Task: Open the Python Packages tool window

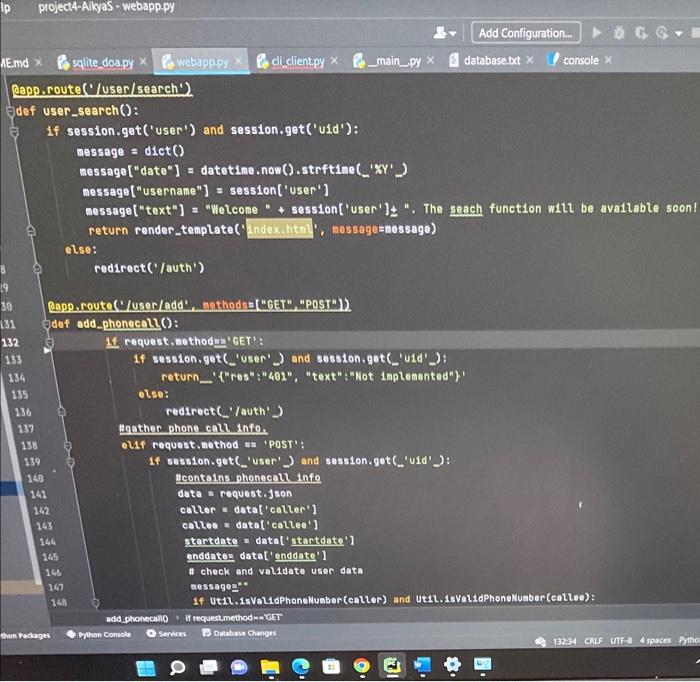Action: 25,635
